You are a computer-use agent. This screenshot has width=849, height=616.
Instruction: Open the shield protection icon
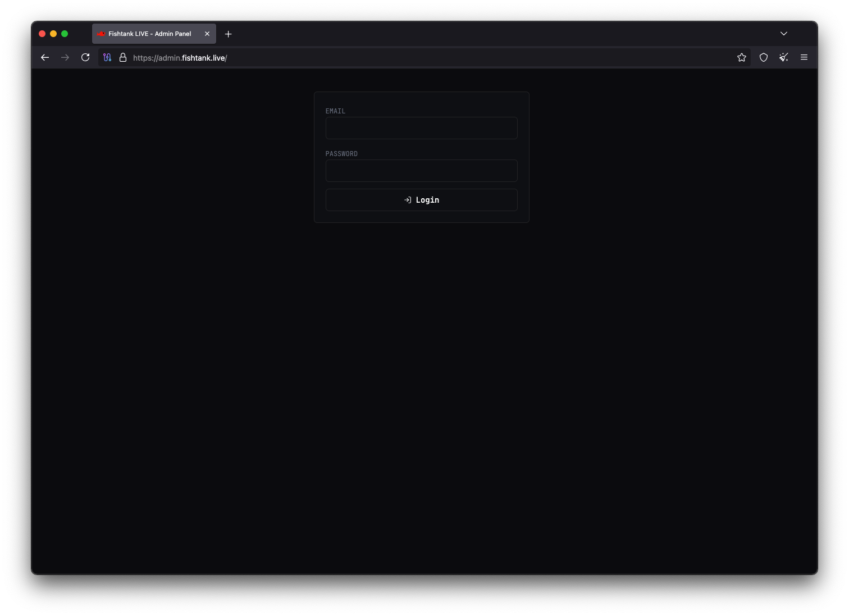pos(764,57)
